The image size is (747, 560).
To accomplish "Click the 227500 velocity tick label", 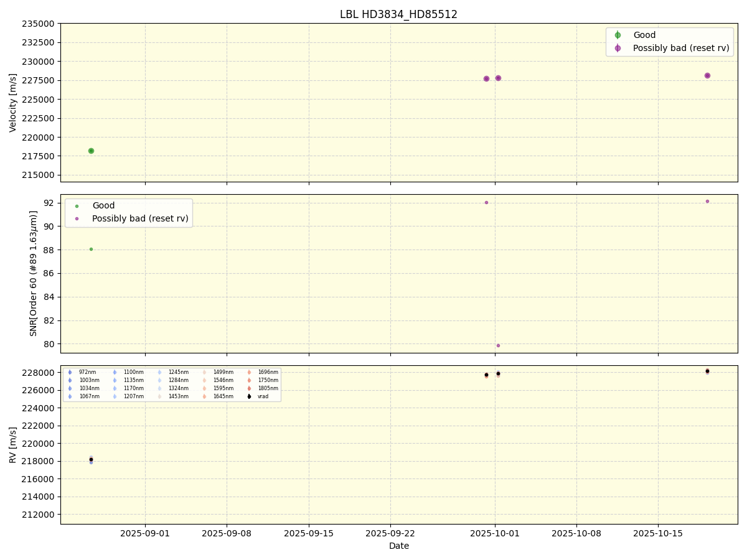I will 39,80.
